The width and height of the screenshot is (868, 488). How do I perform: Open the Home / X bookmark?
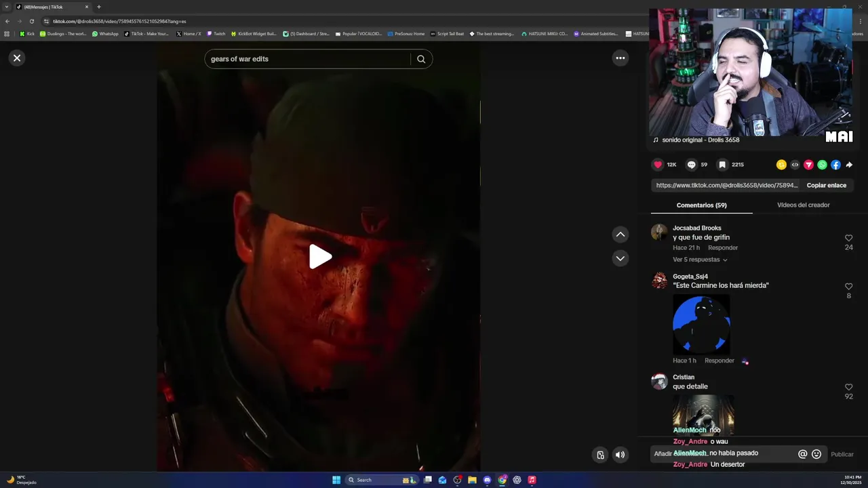tap(189, 34)
